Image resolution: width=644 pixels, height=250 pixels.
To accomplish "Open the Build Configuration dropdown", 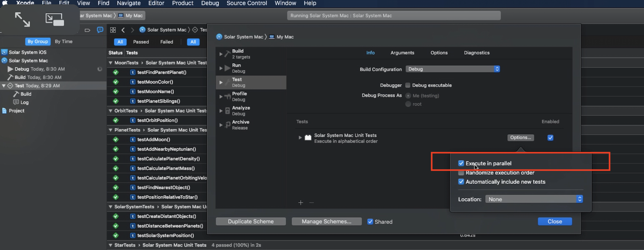I will click(x=453, y=69).
